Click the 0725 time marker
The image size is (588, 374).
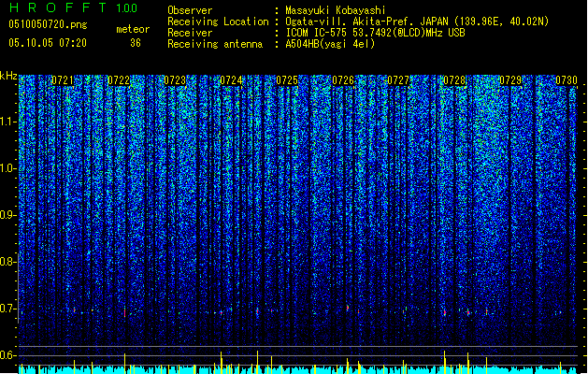click(x=287, y=80)
